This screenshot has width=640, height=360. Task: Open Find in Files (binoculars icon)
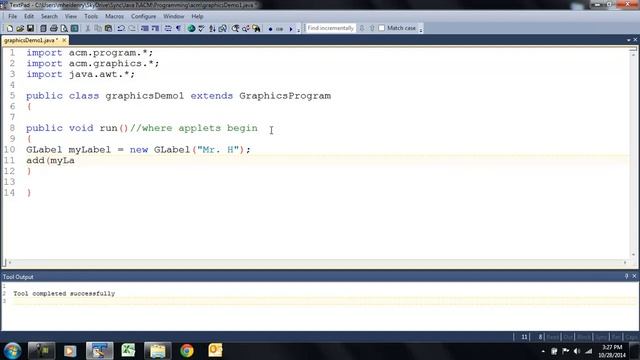point(257,29)
